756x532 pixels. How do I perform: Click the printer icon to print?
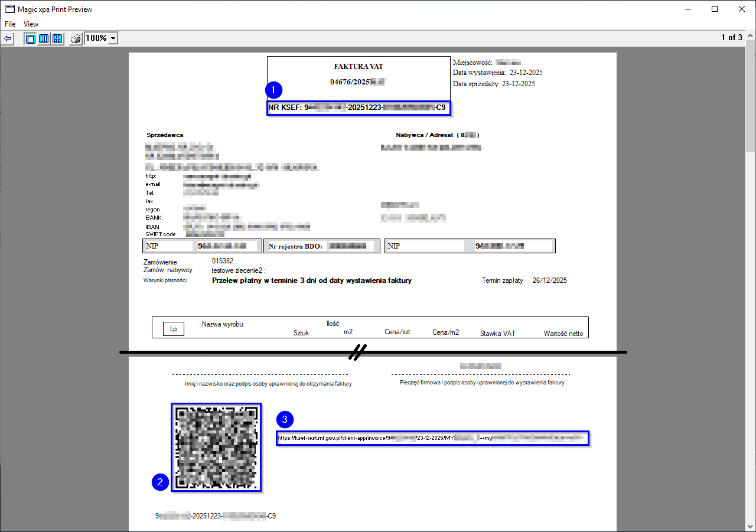[76, 39]
